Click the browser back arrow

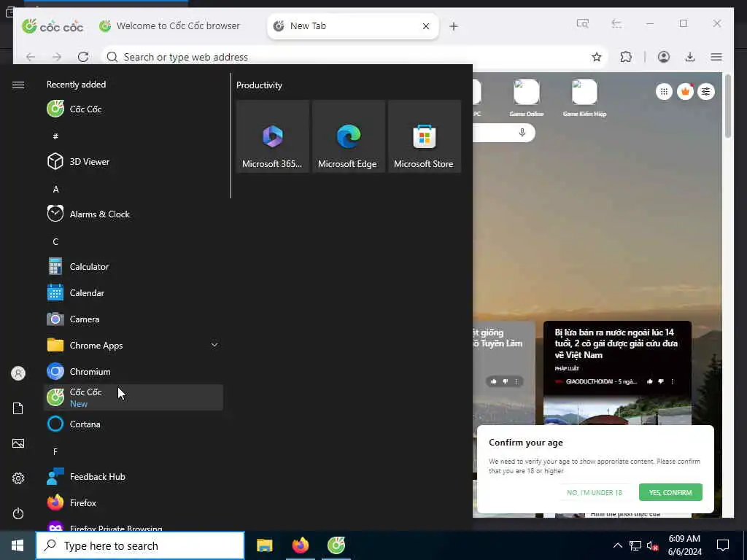point(31,57)
